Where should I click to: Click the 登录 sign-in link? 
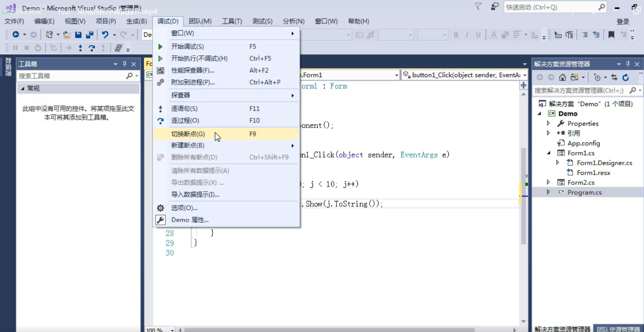623,22
